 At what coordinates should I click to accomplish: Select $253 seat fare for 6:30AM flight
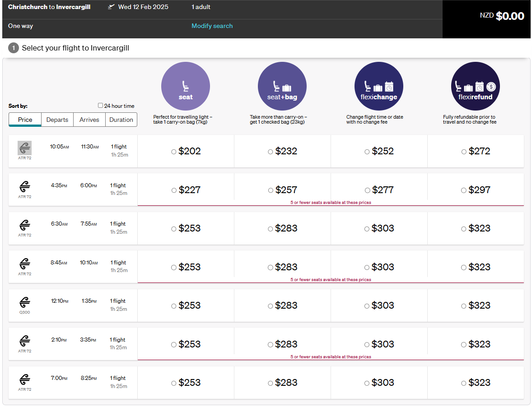point(174,229)
